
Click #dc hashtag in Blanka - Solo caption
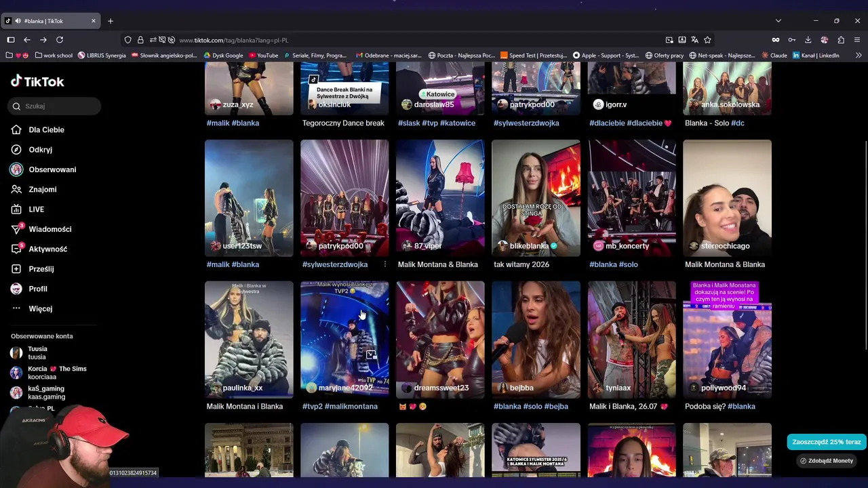(x=738, y=123)
